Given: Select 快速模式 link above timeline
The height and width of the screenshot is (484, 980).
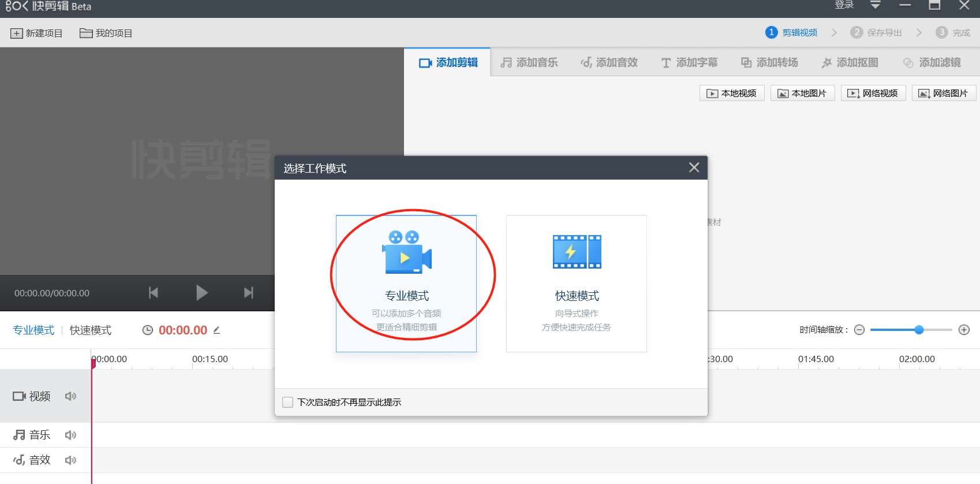Looking at the screenshot, I should pos(91,330).
